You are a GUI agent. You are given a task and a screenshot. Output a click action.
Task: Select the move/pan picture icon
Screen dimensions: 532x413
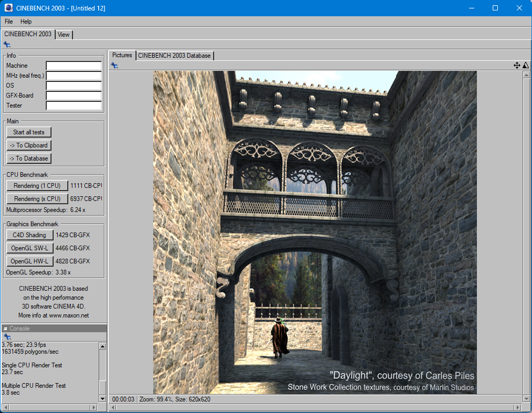click(x=517, y=66)
